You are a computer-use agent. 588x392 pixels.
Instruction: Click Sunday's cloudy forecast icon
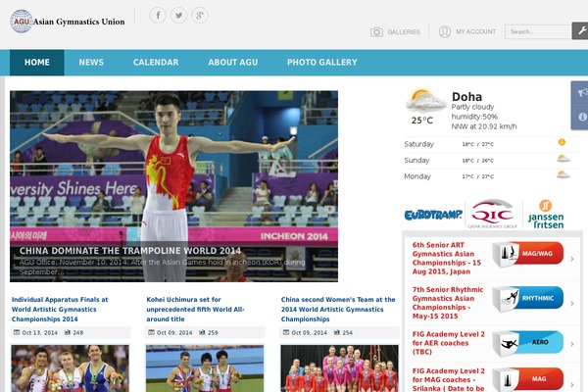point(563,159)
